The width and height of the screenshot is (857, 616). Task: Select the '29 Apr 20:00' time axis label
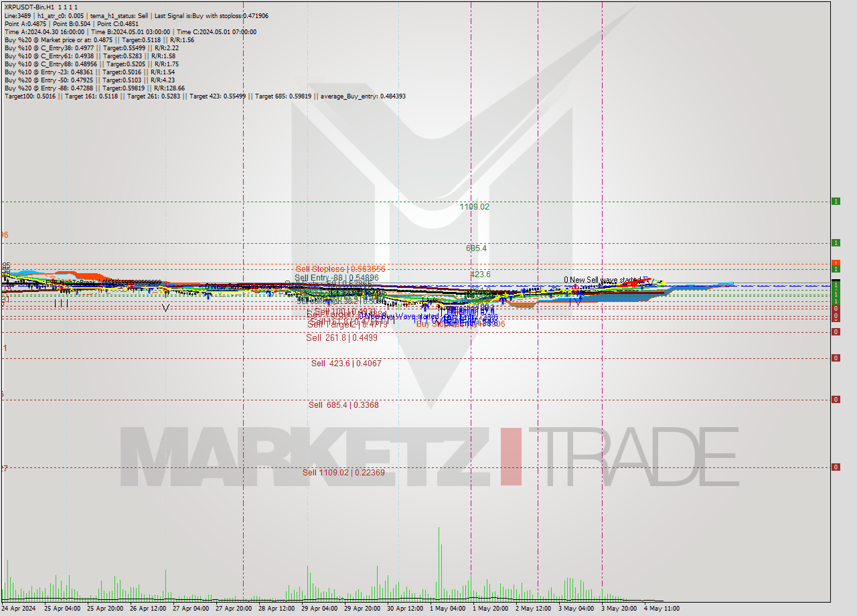click(362, 609)
